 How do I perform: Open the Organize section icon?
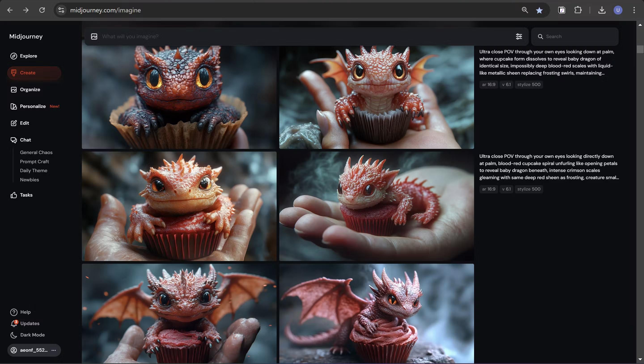pos(13,89)
